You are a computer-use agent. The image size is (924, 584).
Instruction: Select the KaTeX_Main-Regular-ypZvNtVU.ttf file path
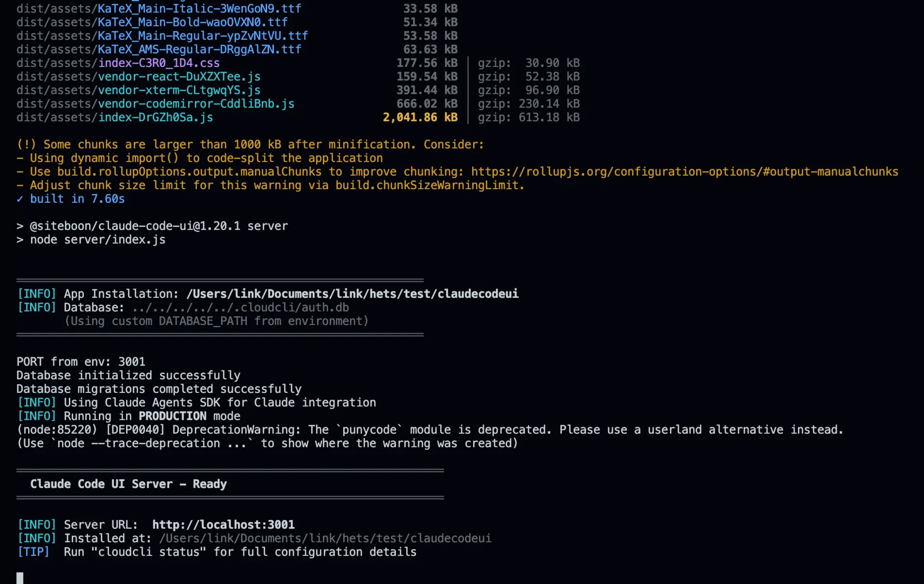click(x=201, y=36)
